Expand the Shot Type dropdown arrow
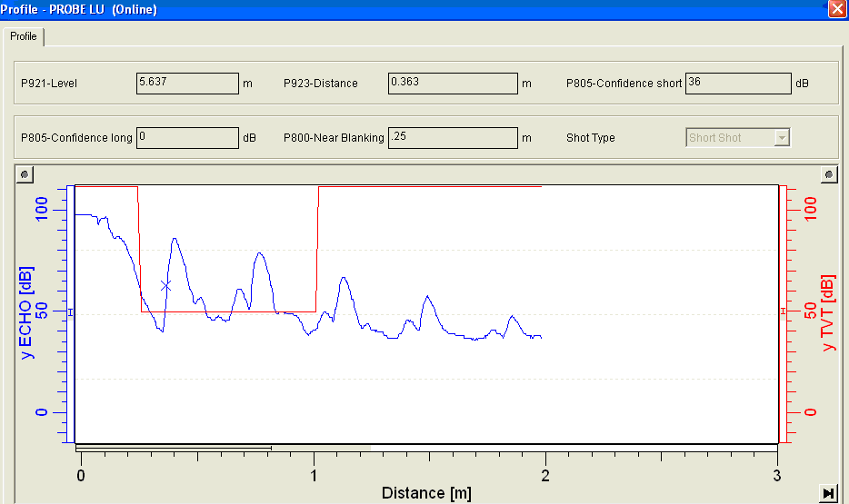Screen dimensions: 849x504 [782, 138]
